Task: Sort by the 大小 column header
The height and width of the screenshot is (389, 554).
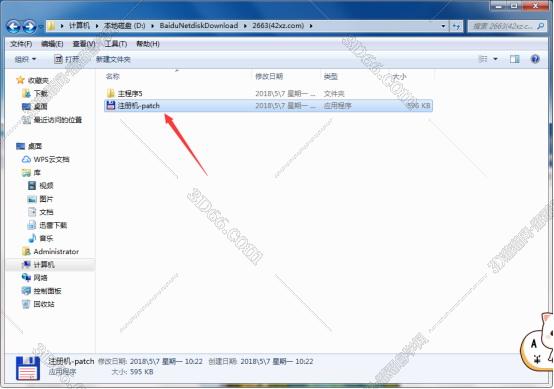Action: [400, 76]
